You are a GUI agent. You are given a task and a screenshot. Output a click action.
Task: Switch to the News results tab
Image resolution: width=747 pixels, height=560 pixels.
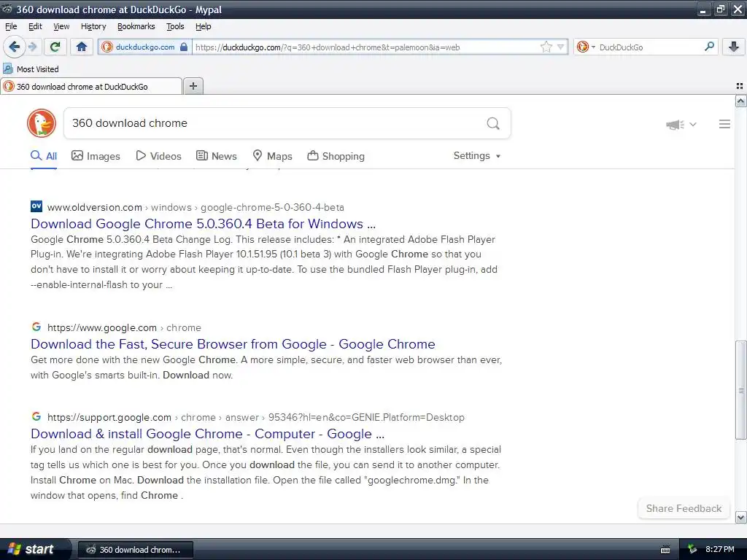(216, 156)
